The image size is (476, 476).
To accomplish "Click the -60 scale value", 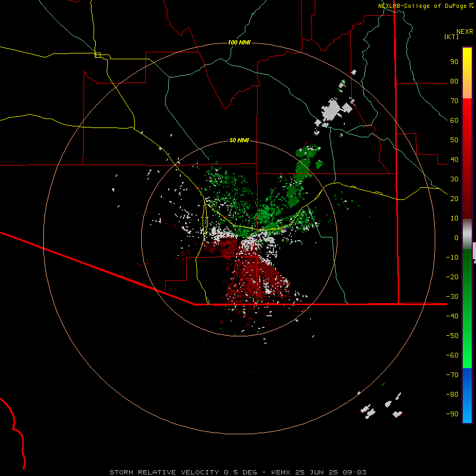I will pyautogui.click(x=452, y=355).
